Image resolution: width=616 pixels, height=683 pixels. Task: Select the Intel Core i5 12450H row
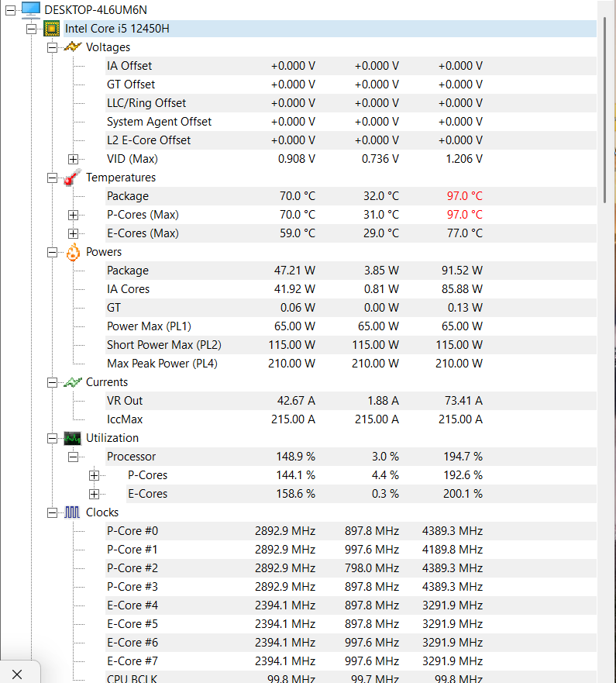(x=329, y=29)
